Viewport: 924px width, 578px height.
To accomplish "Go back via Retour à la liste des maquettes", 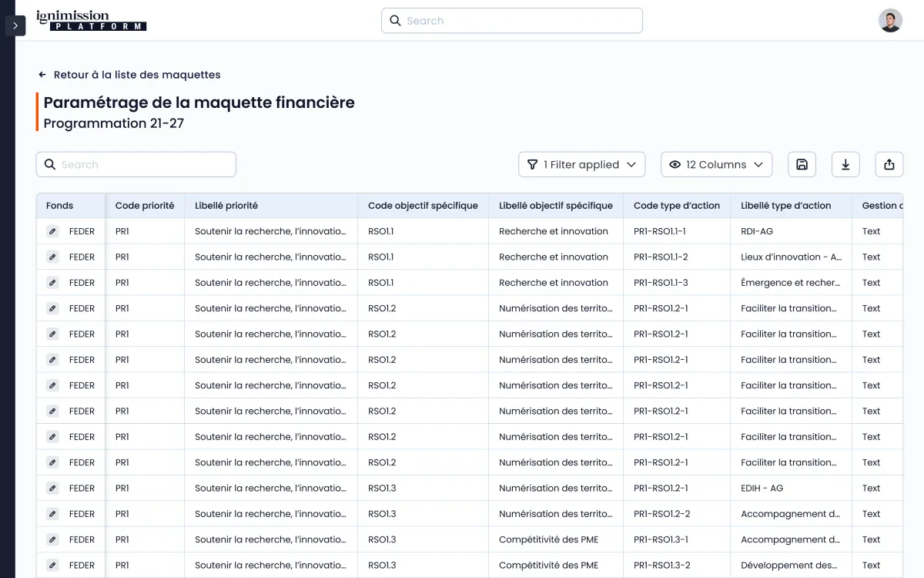I will [x=129, y=75].
